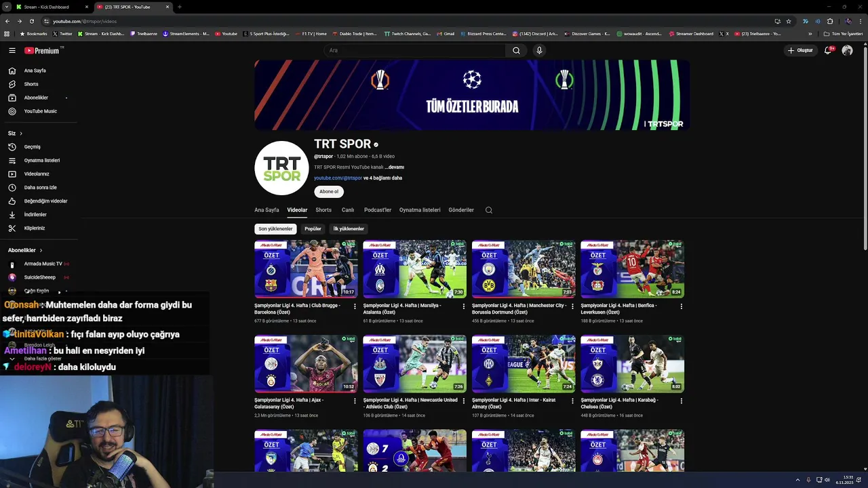868x488 pixels.
Task: Filter videos by Popüler
Action: pos(313,229)
